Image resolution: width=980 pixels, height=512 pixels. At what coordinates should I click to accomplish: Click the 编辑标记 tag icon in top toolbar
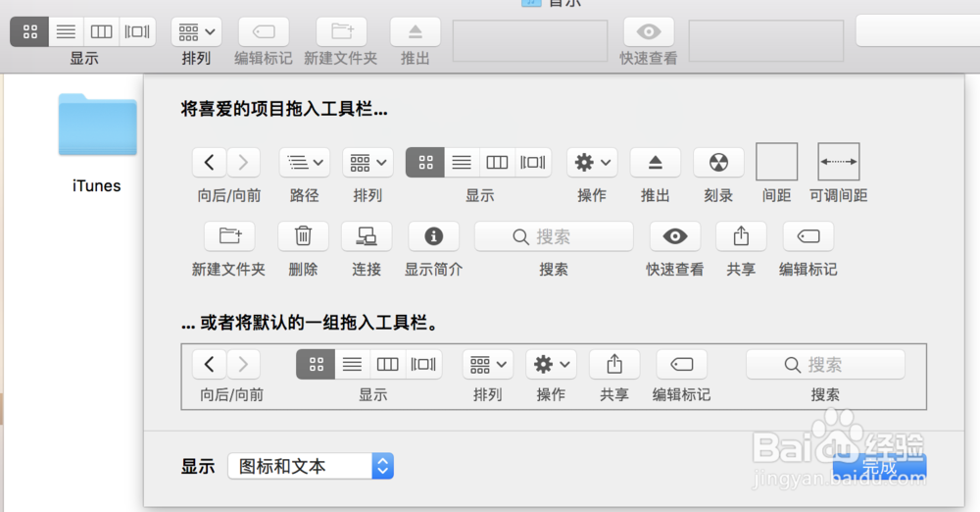pyautogui.click(x=264, y=31)
